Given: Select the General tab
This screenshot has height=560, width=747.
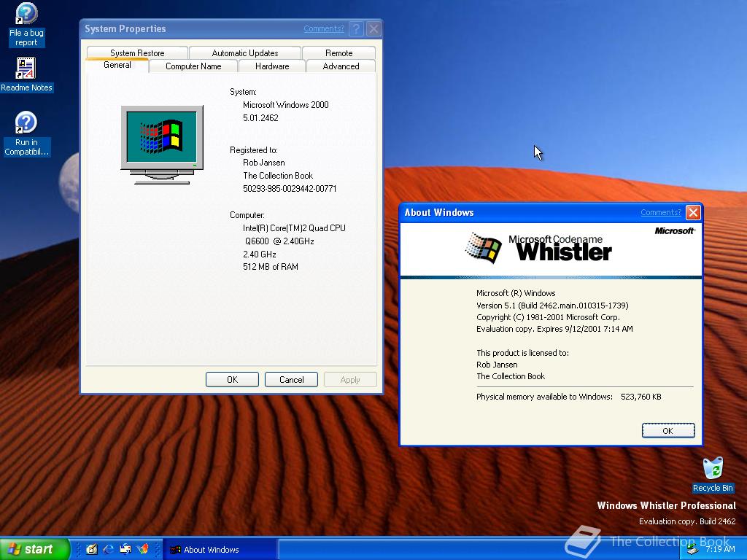Looking at the screenshot, I should tap(117, 65).
